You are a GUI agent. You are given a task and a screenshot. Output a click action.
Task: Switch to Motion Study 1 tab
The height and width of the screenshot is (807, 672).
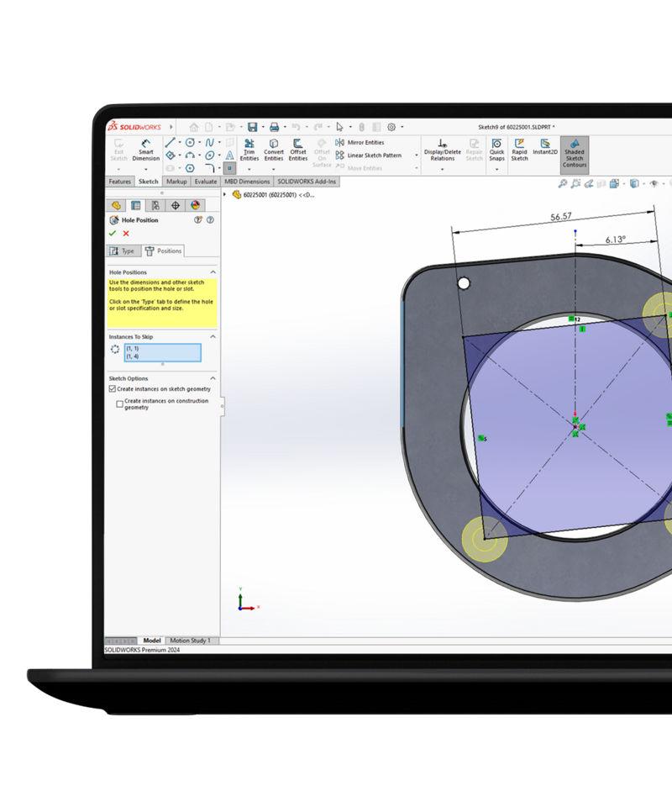pos(190,641)
